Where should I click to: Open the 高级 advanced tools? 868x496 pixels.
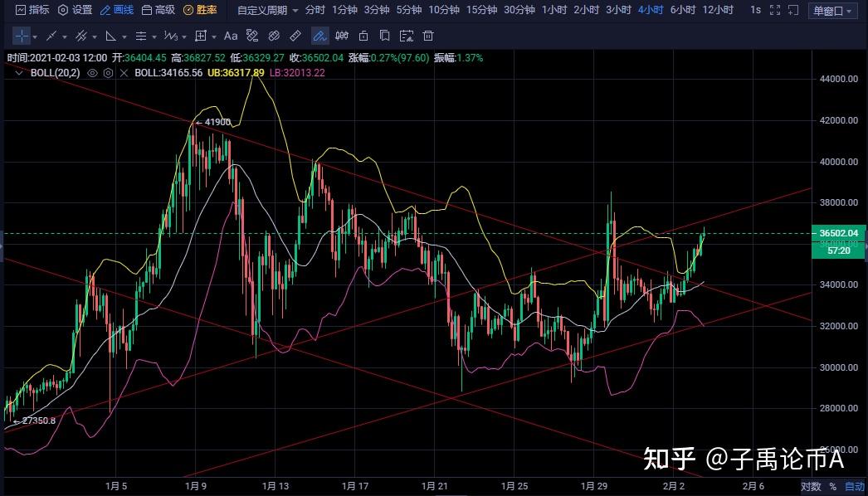pyautogui.click(x=158, y=10)
